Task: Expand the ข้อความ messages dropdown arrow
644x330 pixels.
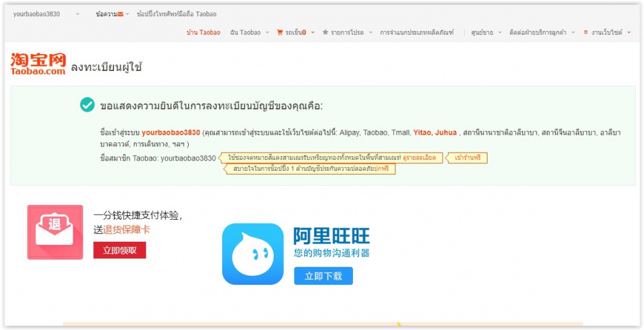Action: tap(128, 14)
